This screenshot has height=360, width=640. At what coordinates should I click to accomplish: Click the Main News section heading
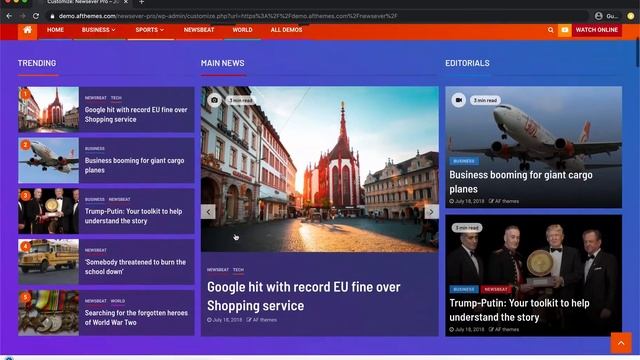pyautogui.click(x=222, y=63)
